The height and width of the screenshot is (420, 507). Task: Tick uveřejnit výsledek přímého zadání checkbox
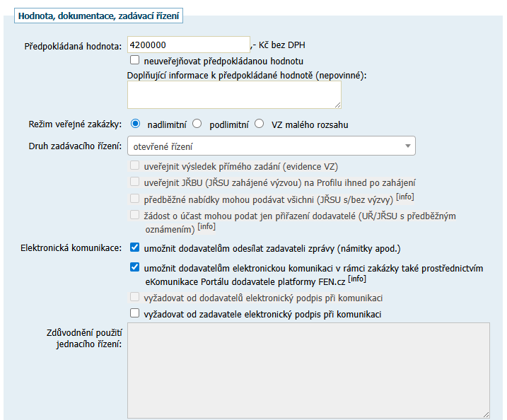[135, 167]
